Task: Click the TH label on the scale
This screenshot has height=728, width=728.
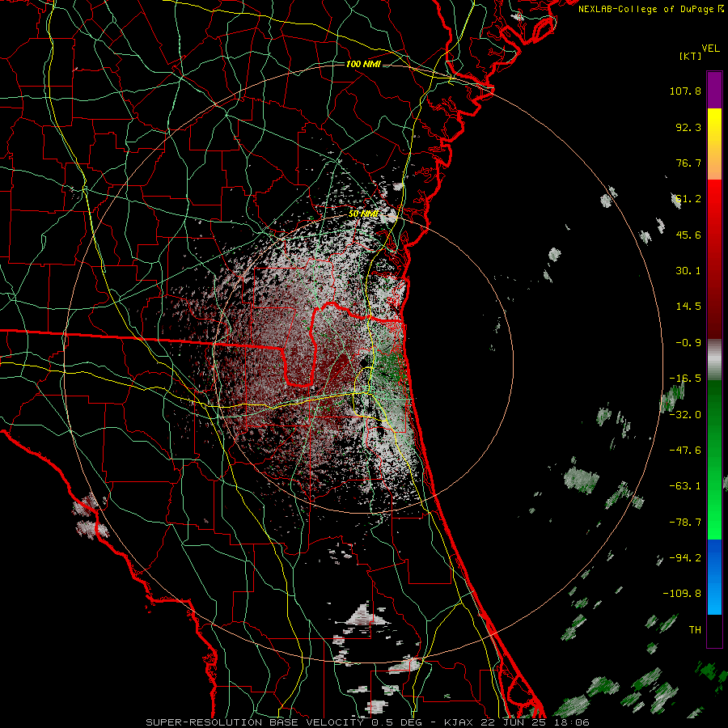Action: coord(695,630)
